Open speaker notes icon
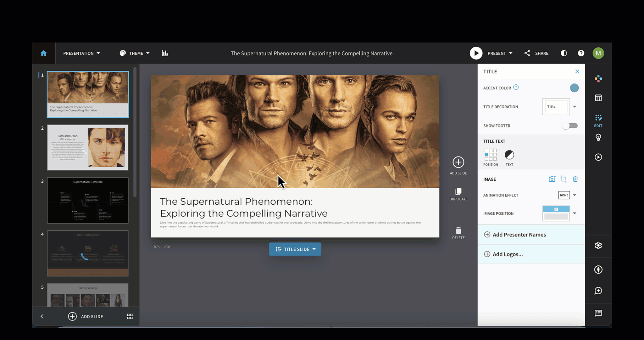 [x=598, y=313]
